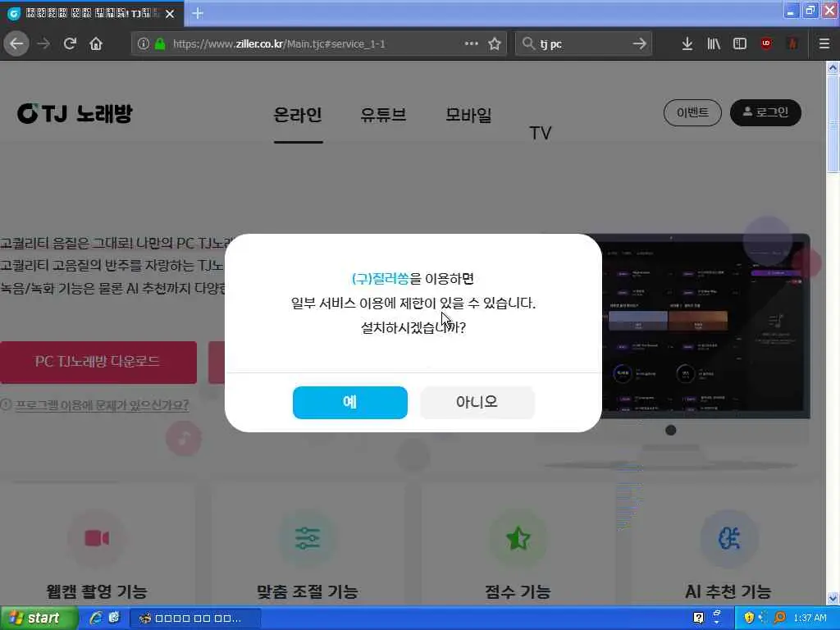Select the 유튜브 navigation tab
This screenshot has width=840, height=630.
coord(383,115)
